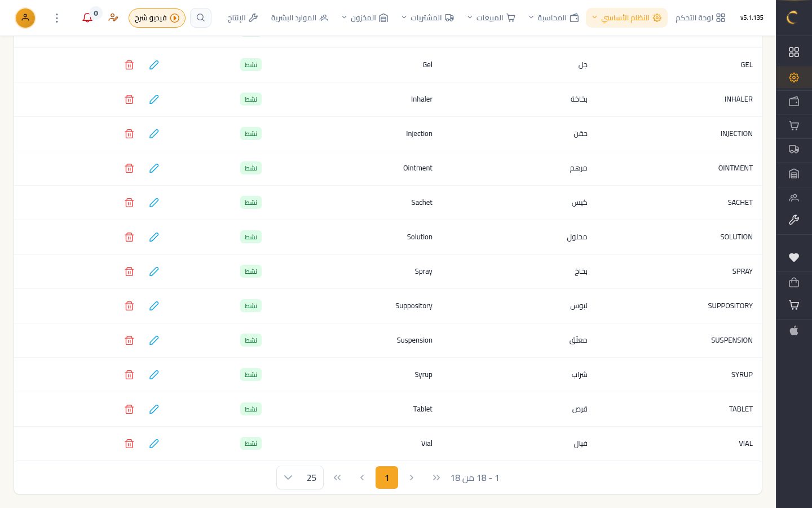Delete the SUSPENSION row
The width and height of the screenshot is (812, 508).
tap(129, 340)
